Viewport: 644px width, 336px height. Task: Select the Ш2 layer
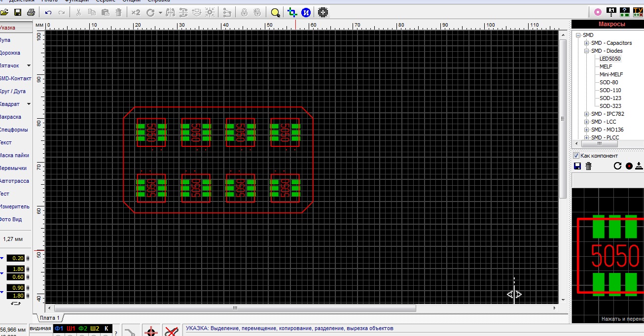click(95, 329)
